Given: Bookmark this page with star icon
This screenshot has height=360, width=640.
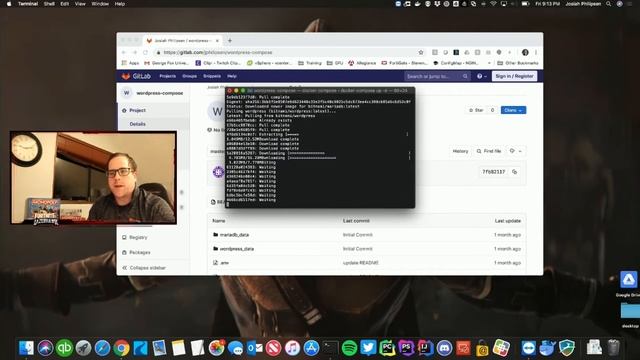Looking at the screenshot, I should click(421, 52).
